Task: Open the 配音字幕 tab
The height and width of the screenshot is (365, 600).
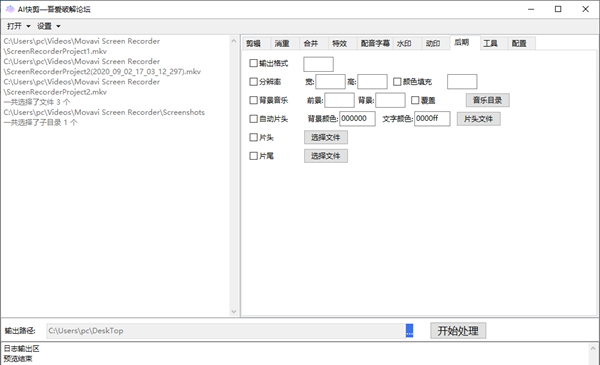Action: pos(375,44)
